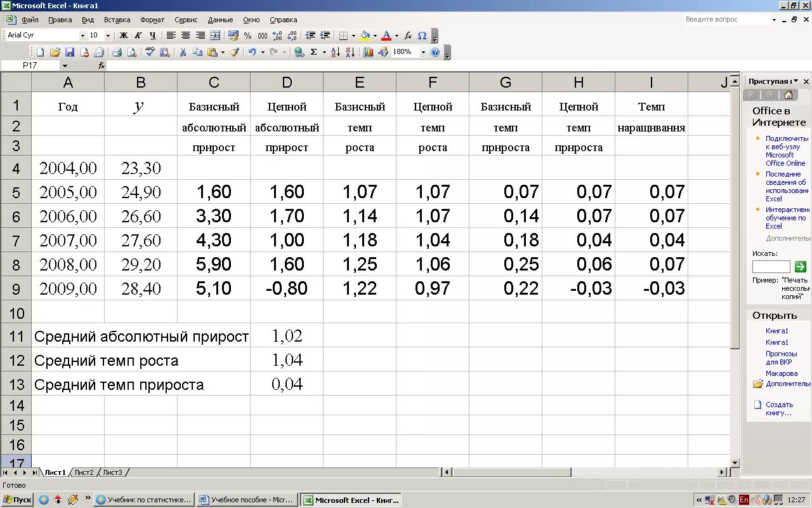Image resolution: width=812 pixels, height=508 pixels.
Task: Increase decimal places
Action: pyautogui.click(x=277, y=36)
